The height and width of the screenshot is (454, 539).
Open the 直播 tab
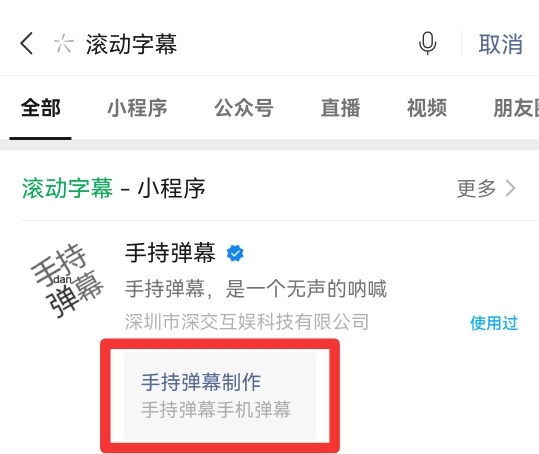(x=340, y=108)
